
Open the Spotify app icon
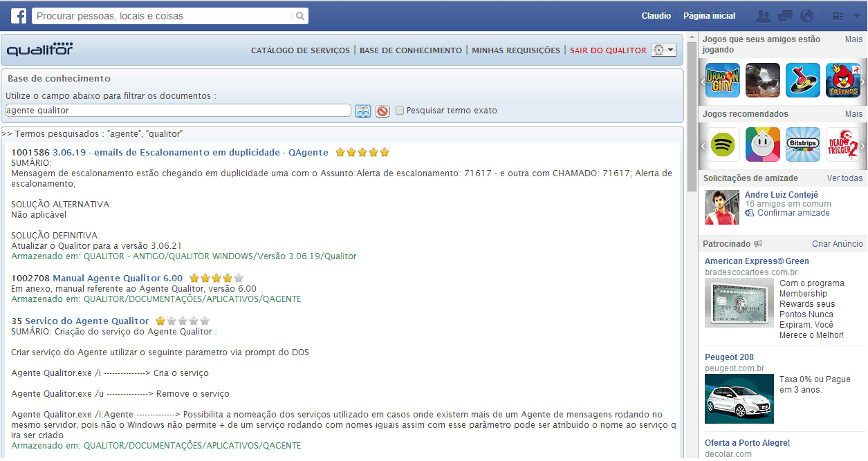pyautogui.click(x=722, y=144)
